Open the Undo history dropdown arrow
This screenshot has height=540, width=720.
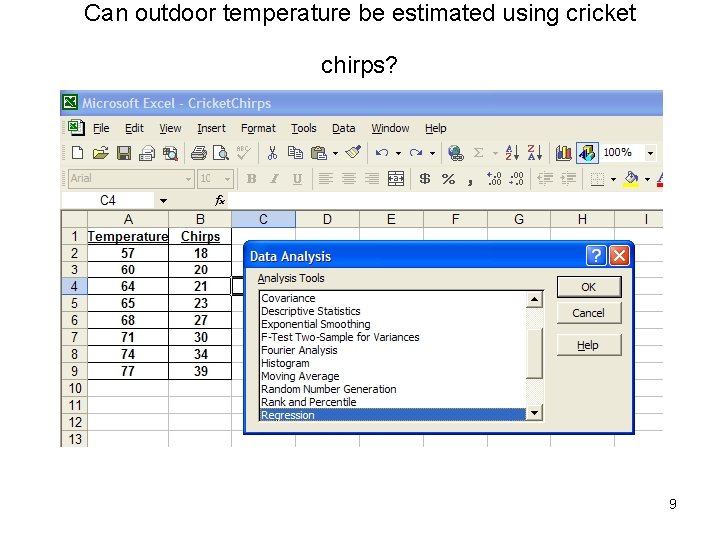click(x=398, y=153)
